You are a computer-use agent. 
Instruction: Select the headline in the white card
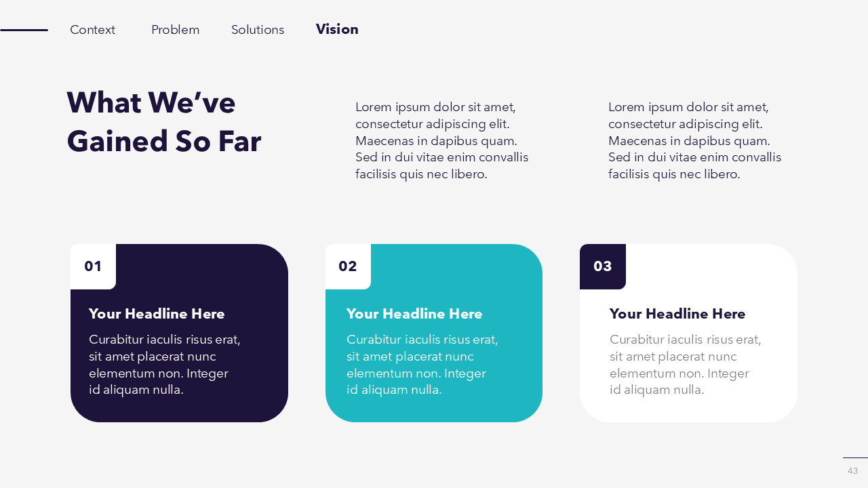pos(677,314)
